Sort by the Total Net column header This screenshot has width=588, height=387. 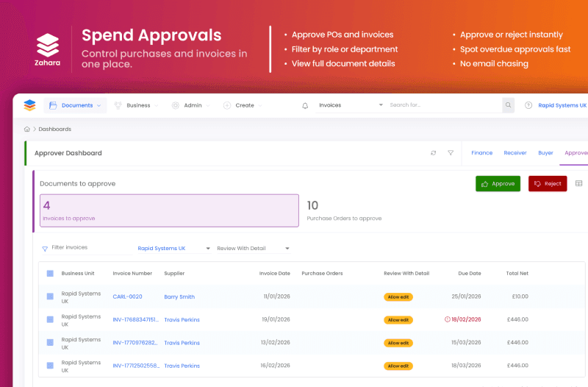pos(517,273)
